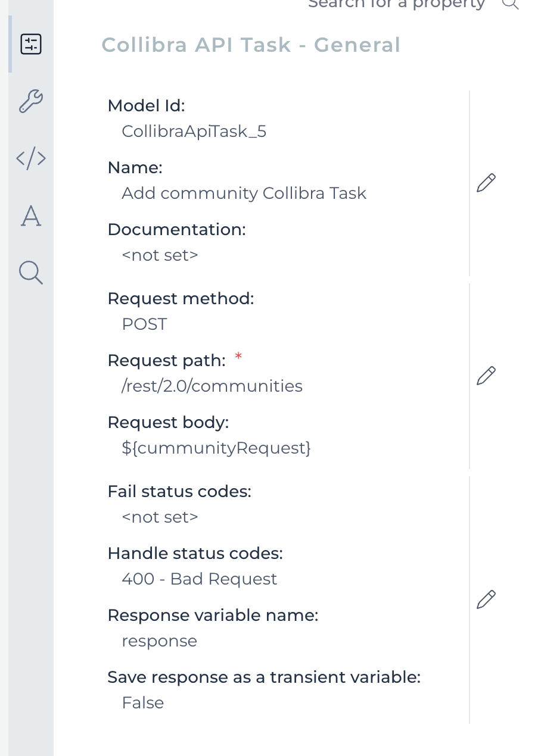Screen dimensions: 541x756
Task: Edit the request method and path group
Action: [x=486, y=376]
